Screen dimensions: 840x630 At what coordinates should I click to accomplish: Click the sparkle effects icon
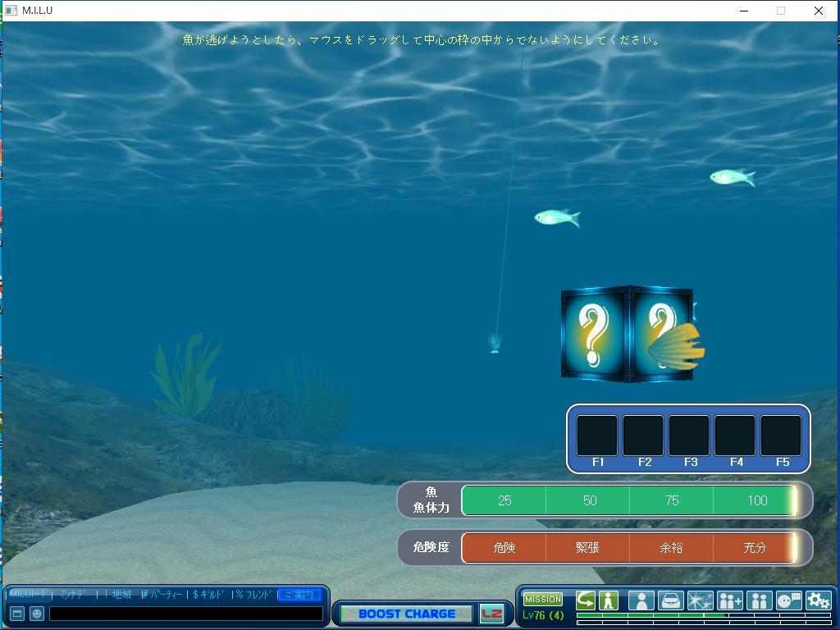point(700,601)
